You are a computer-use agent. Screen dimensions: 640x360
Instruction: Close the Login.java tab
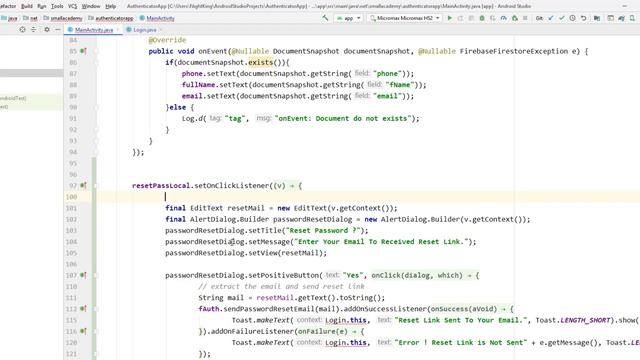160,30
